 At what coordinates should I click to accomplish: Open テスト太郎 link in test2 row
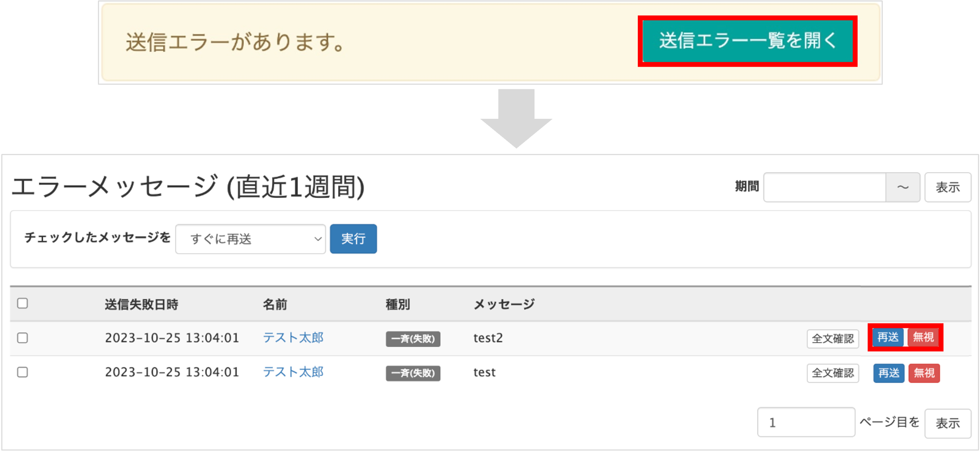[x=293, y=338]
